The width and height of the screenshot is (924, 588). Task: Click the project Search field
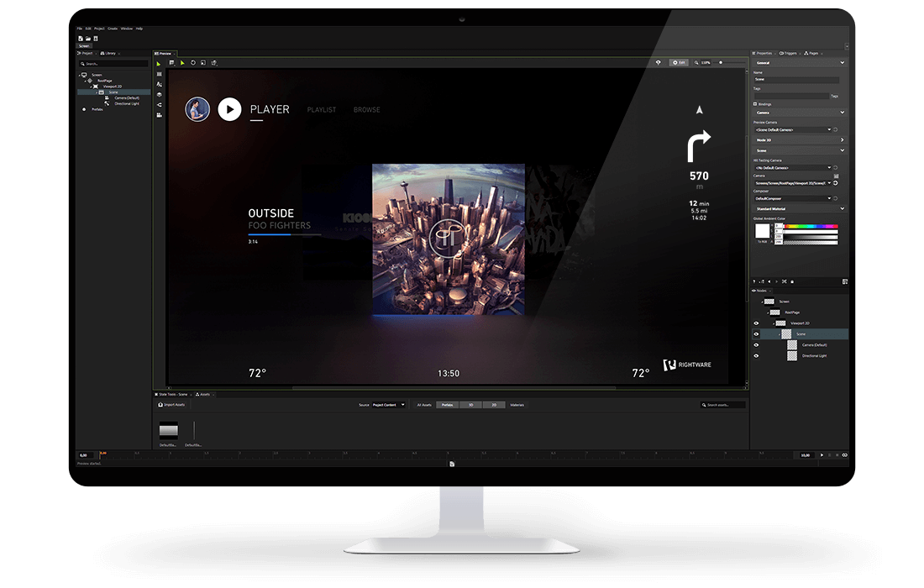pos(113,64)
